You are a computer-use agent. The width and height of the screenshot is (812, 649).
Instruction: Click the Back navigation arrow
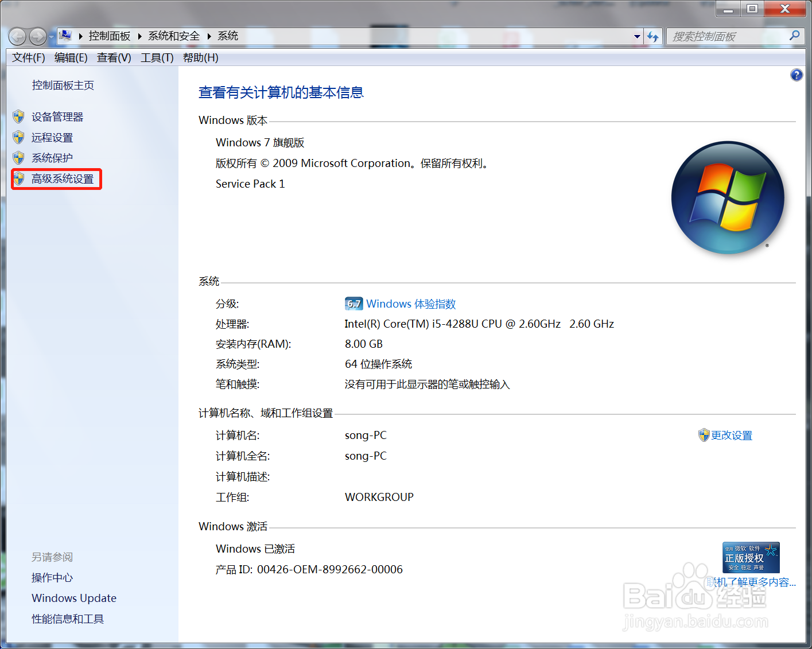[17, 37]
